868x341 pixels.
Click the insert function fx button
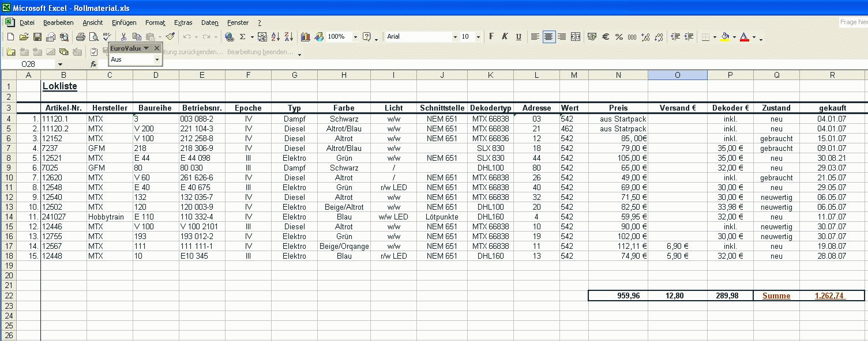(93, 65)
